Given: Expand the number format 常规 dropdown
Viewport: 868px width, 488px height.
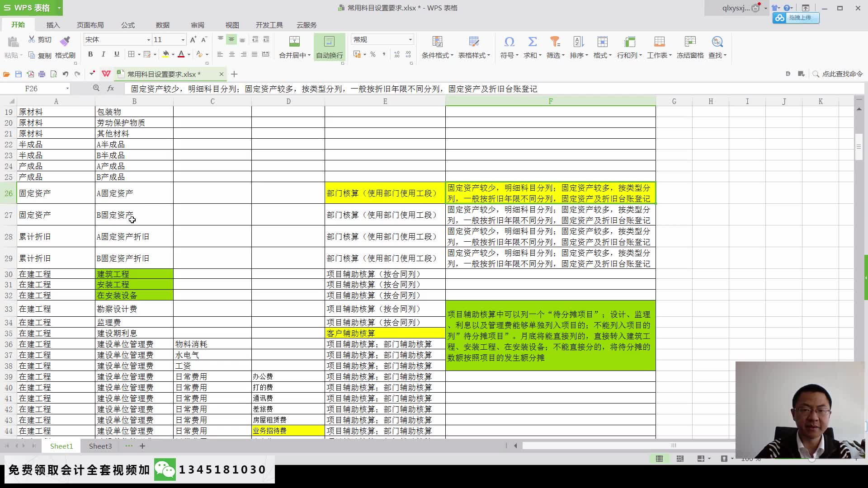Looking at the screenshot, I should point(410,40).
